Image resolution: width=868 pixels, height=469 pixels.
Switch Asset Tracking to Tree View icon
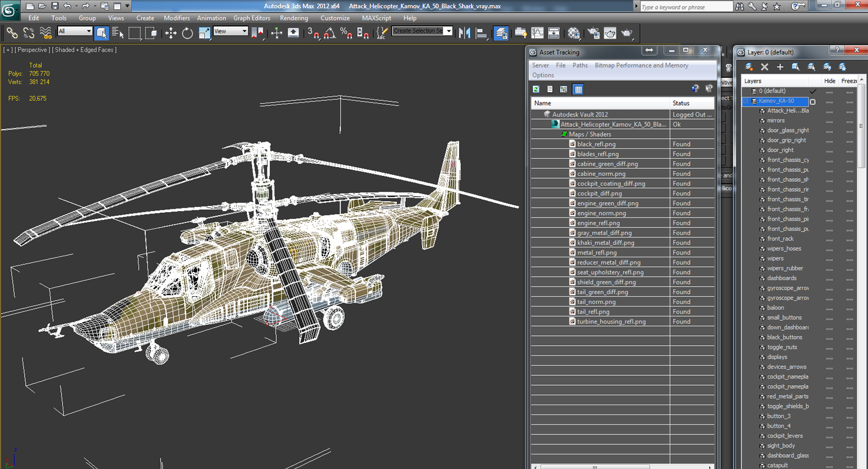pos(564,89)
